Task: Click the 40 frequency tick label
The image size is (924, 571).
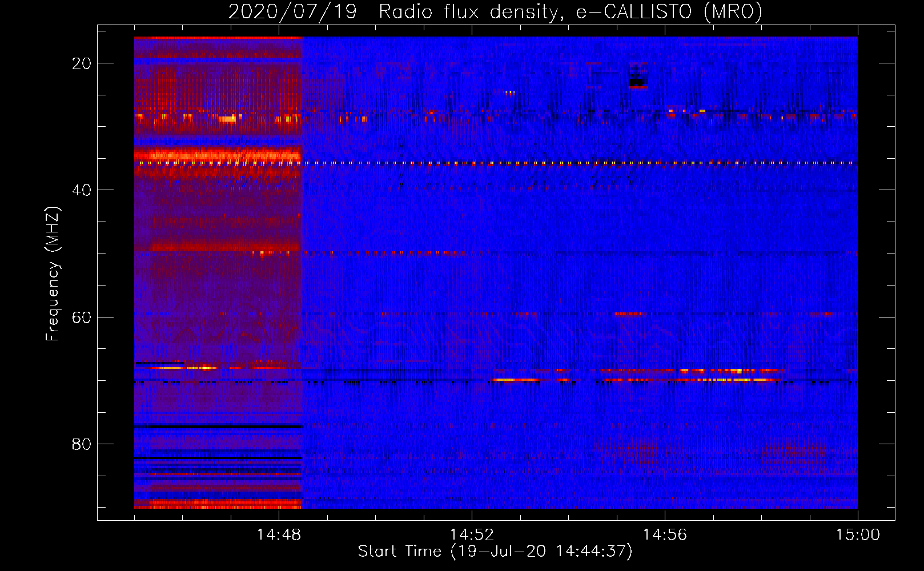Action: coord(82,190)
